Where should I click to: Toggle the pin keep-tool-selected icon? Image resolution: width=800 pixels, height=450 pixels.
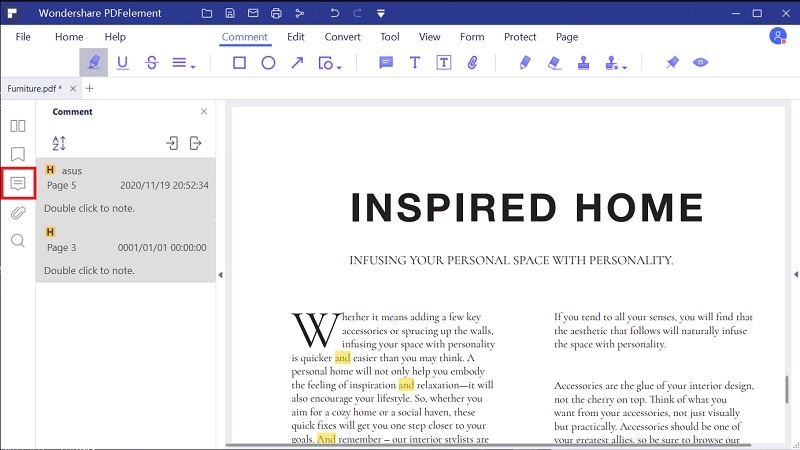(672, 62)
